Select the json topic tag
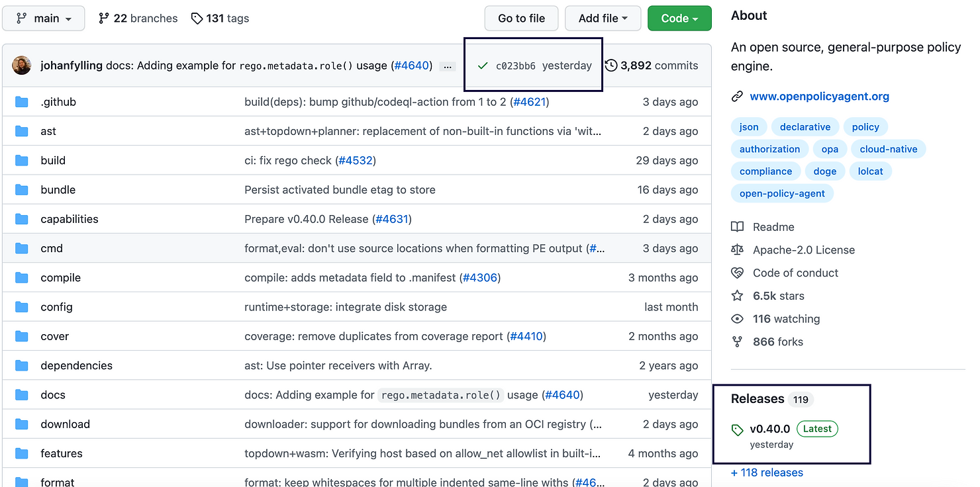The image size is (980, 487). (x=749, y=127)
